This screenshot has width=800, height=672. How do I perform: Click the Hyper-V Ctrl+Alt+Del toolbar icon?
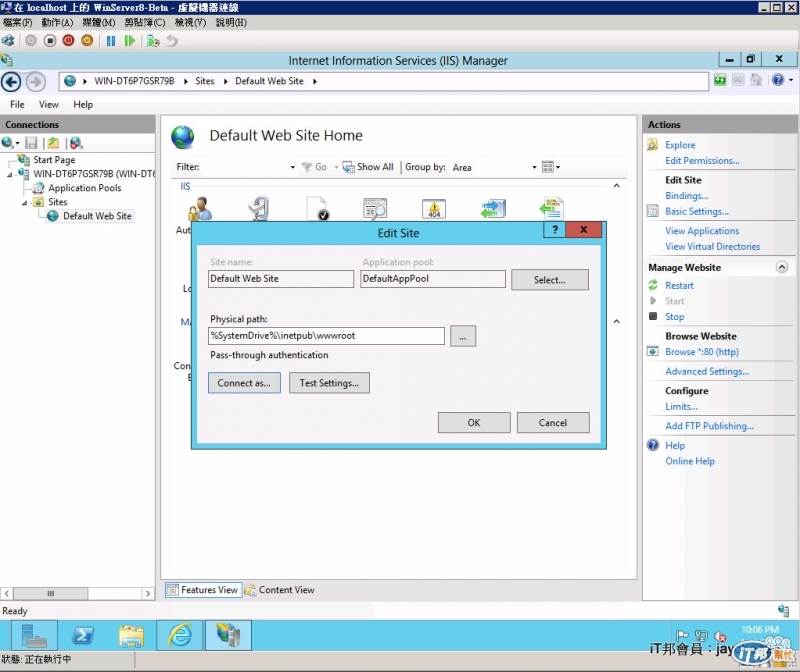pyautogui.click(x=8, y=41)
